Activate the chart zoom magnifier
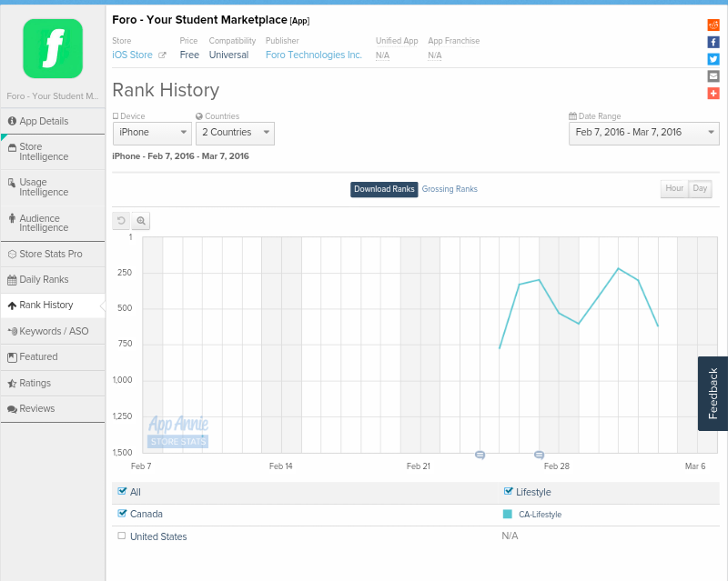The image size is (728, 581). pos(141,221)
